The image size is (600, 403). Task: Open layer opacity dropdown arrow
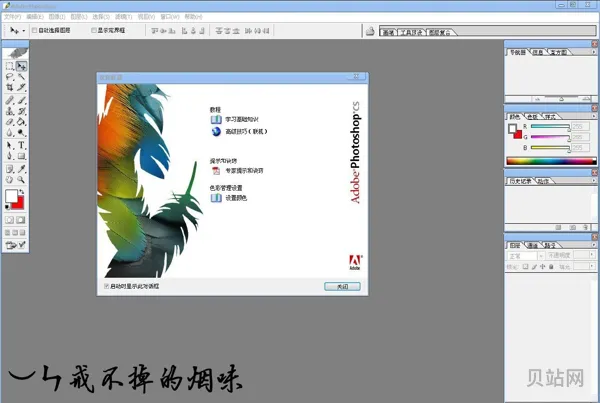(592, 255)
